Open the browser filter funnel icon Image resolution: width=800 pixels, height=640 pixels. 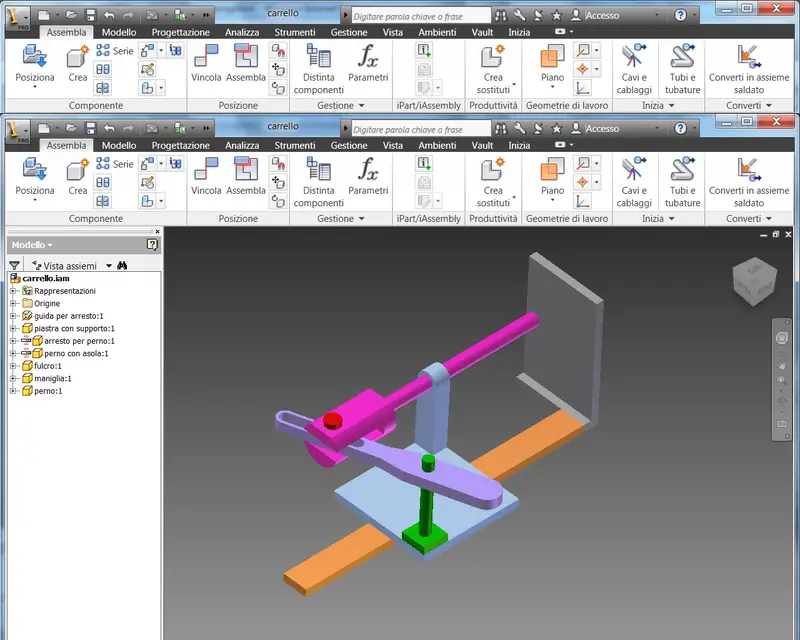pos(14,265)
